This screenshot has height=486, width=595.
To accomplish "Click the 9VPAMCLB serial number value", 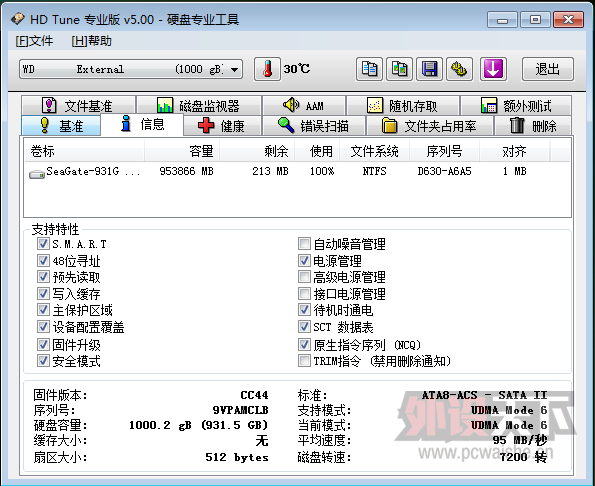I will 241,410.
